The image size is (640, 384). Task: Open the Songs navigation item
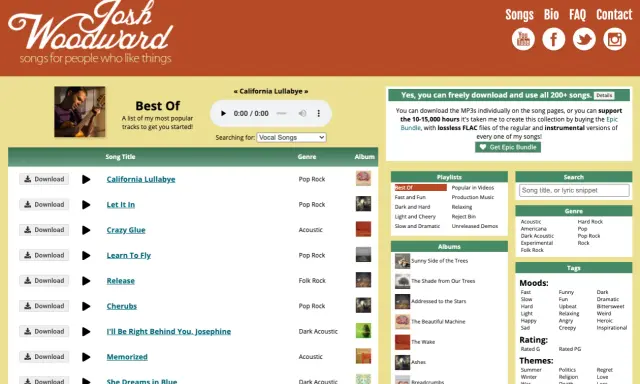pos(519,15)
